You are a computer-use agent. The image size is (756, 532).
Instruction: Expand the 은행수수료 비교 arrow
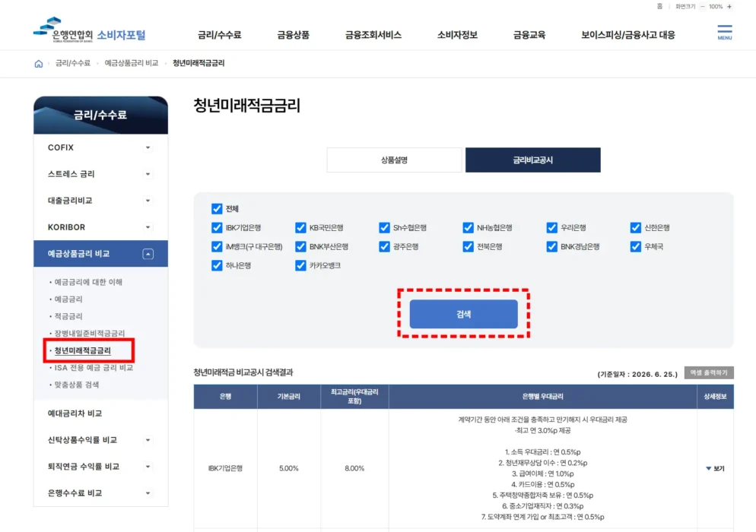click(148, 493)
